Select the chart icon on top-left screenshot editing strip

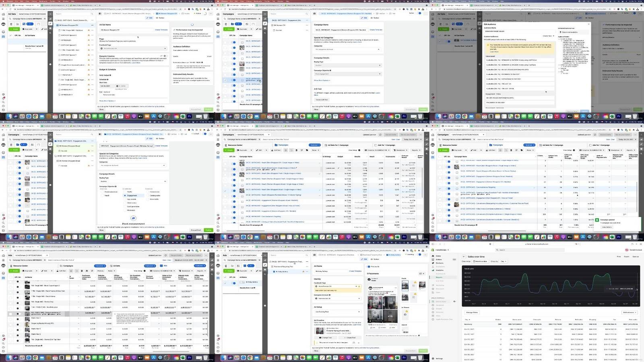[x=50, y=19]
